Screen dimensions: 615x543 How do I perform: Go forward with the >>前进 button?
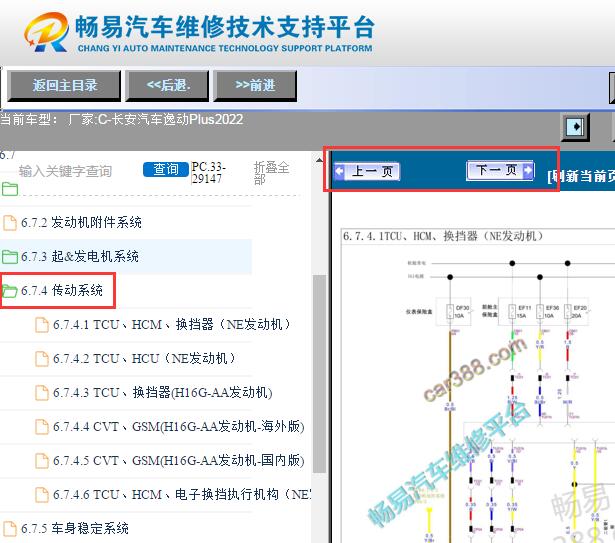pos(255,86)
